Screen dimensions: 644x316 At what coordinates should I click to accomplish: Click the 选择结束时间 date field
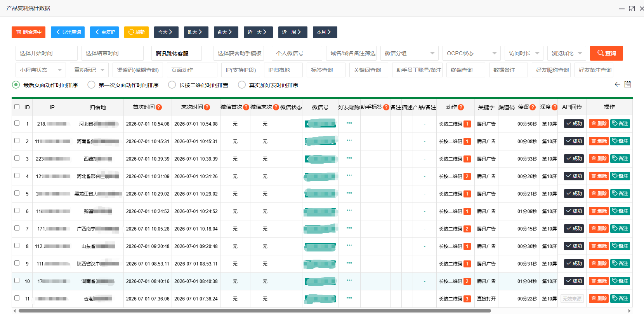(113, 53)
